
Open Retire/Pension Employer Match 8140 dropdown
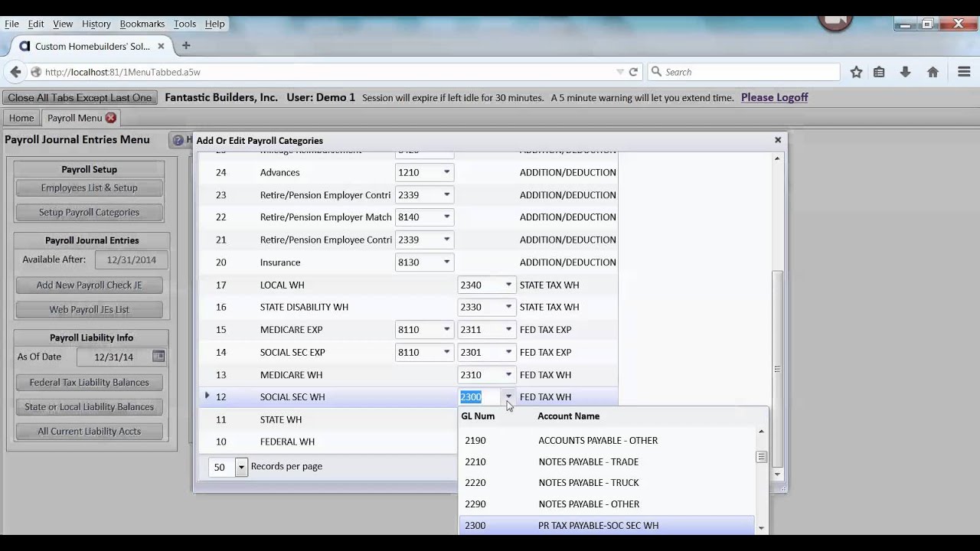tap(446, 217)
